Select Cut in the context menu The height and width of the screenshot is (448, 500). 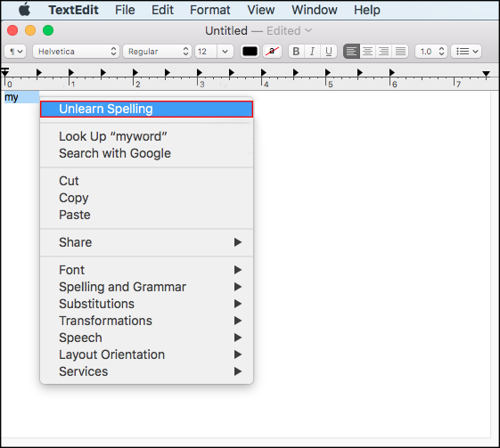coord(147,181)
